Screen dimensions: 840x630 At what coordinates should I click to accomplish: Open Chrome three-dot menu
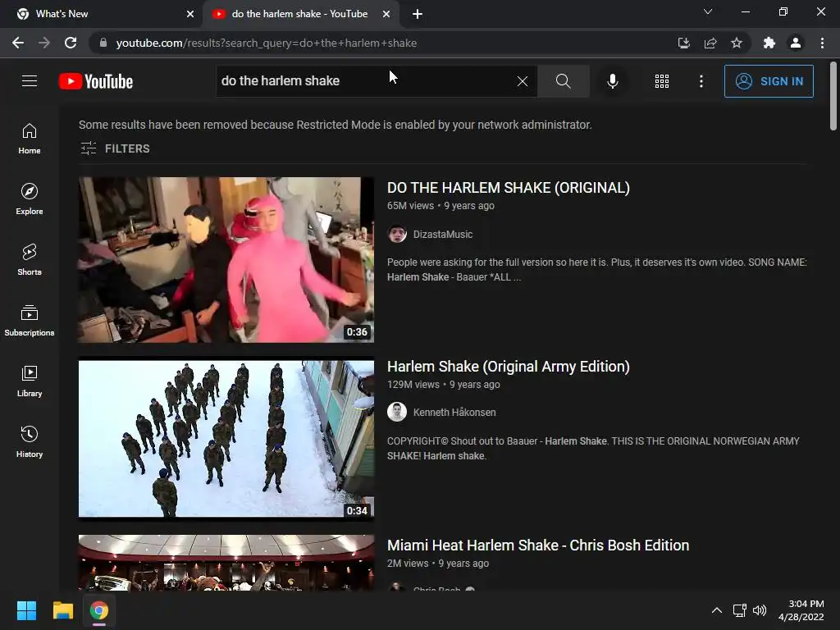(x=822, y=43)
